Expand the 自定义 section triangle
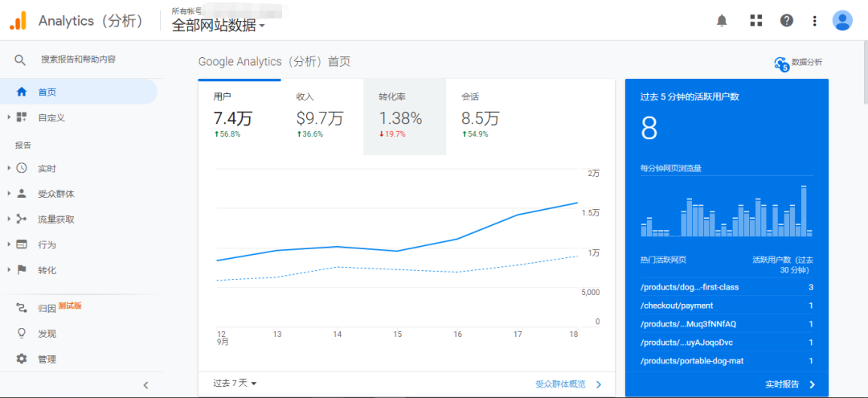The height and width of the screenshot is (398, 868). (x=9, y=117)
